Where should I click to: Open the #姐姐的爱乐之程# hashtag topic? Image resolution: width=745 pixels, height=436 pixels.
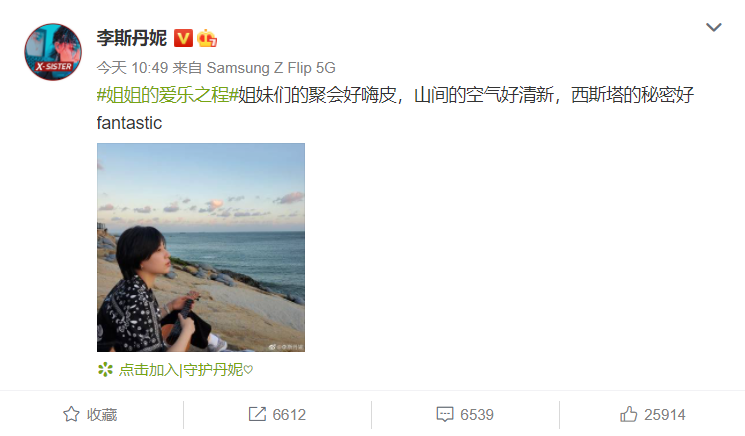(167, 95)
